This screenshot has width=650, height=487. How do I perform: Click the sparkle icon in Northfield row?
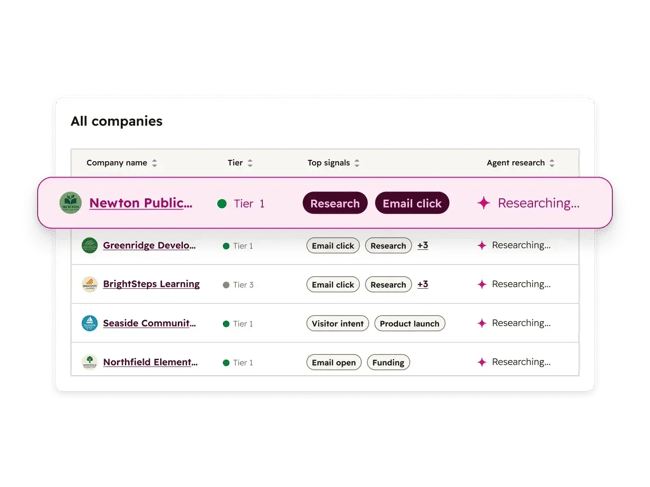[481, 363]
